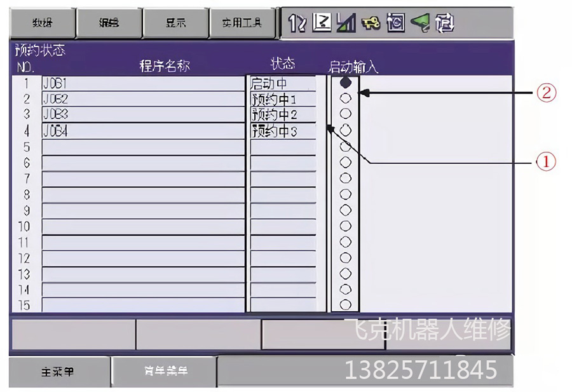Viewport: 572px width, 392px height.
Task: Click the control group number status icon
Action: [x=297, y=23]
